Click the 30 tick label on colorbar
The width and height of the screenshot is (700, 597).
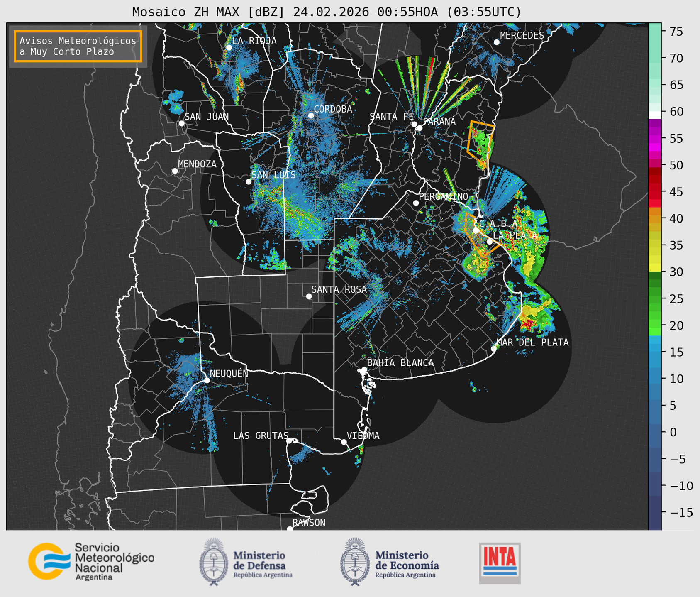(x=676, y=272)
